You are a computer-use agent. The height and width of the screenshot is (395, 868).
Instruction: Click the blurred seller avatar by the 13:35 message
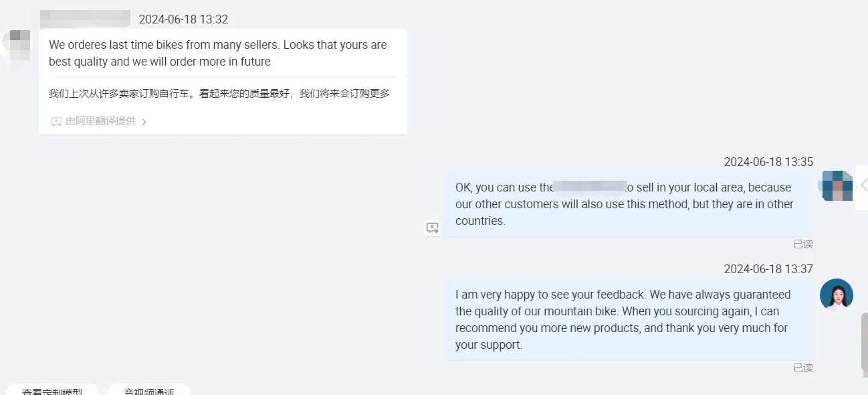[837, 185]
